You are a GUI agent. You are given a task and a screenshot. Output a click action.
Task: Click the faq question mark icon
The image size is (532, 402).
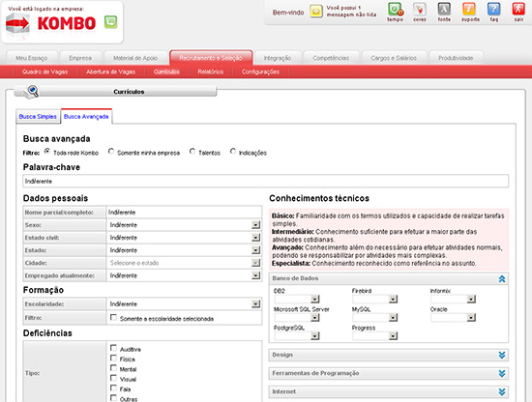point(493,9)
